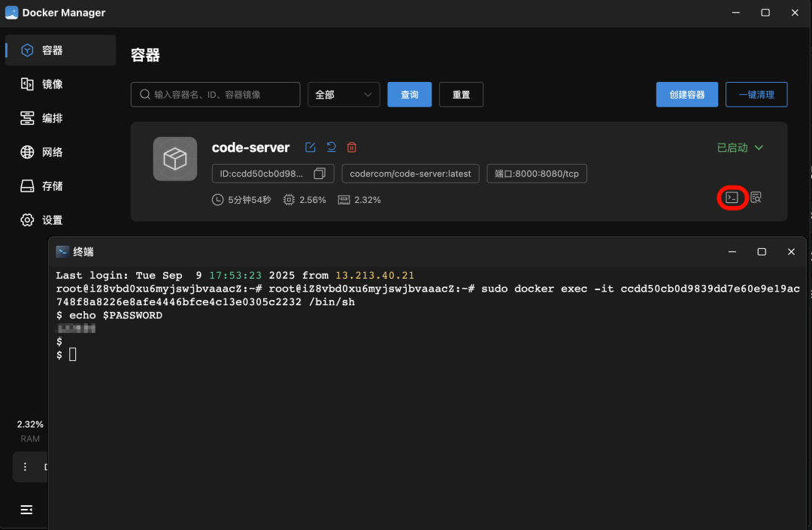Delete code-server with the red trash icon
Screen dimensions: 812x530
[352, 147]
